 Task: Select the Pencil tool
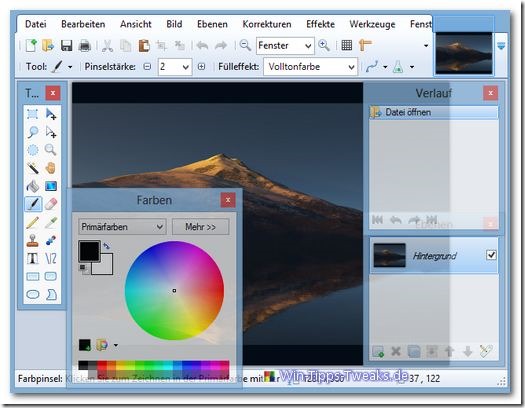(x=32, y=222)
